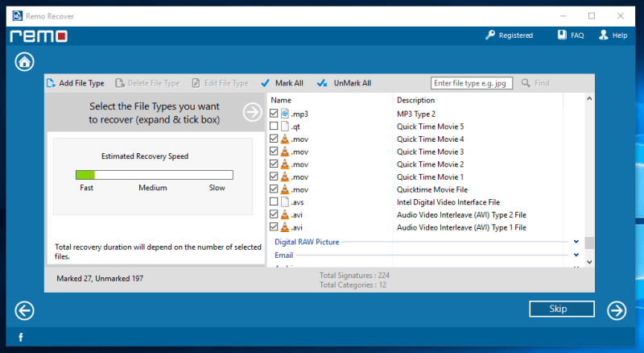Click the FAQ link text
The height and width of the screenshot is (353, 644).
point(577,35)
